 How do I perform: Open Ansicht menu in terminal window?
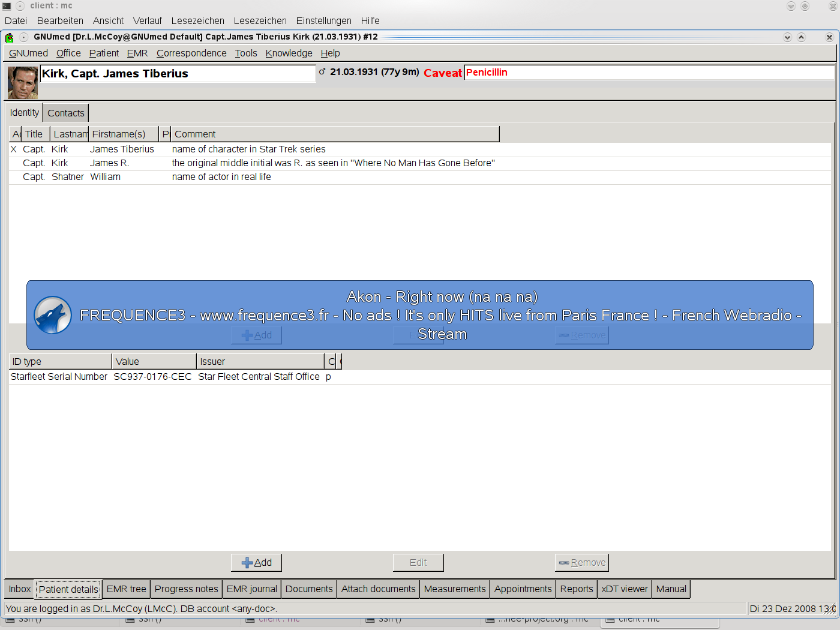[x=108, y=20]
